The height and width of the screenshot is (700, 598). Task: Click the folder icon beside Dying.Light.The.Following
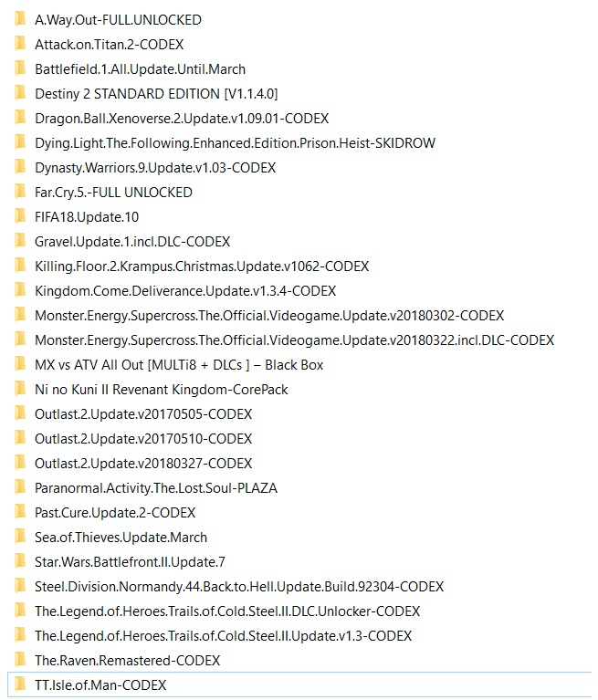tap(20, 142)
